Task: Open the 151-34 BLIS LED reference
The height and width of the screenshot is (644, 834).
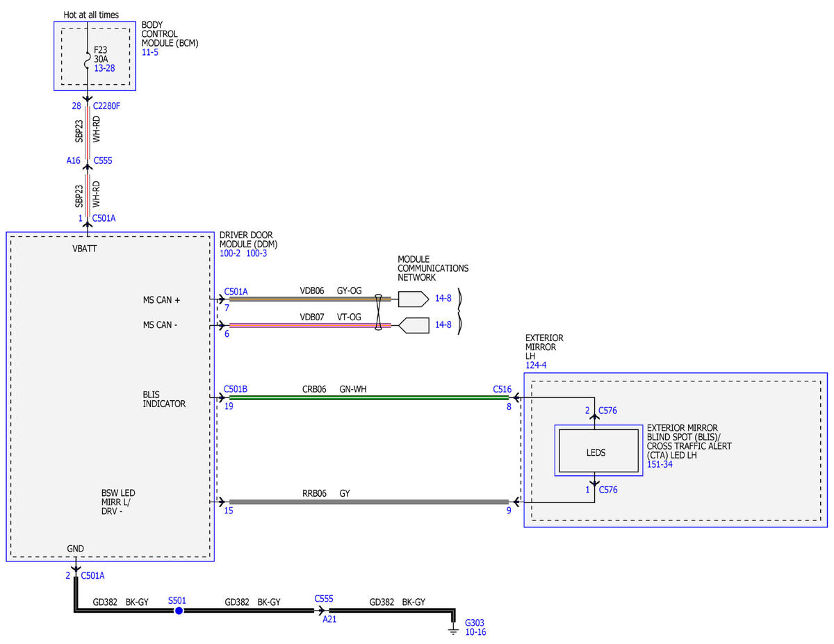Action: [660, 464]
